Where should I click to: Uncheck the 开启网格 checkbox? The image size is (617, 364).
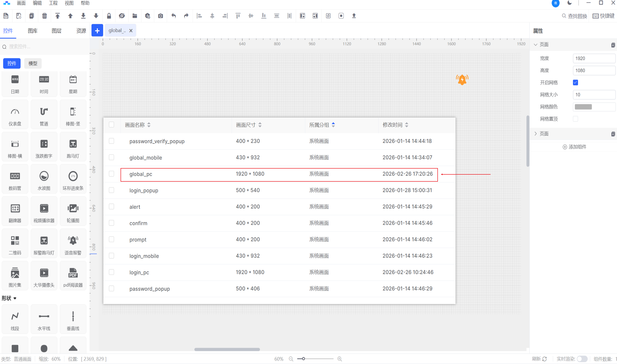pyautogui.click(x=575, y=83)
